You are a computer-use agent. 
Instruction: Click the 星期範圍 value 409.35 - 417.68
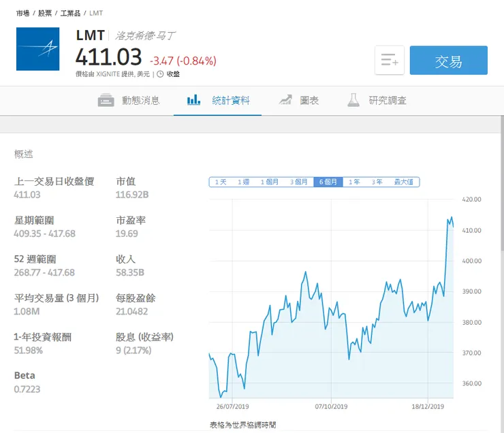click(45, 234)
